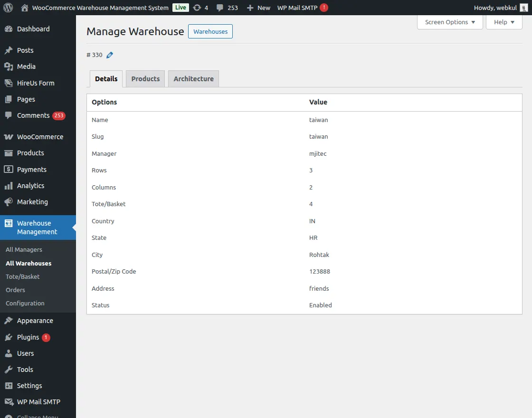Click the updates count 4 in admin bar
This screenshot has width=532, height=418.
click(206, 8)
